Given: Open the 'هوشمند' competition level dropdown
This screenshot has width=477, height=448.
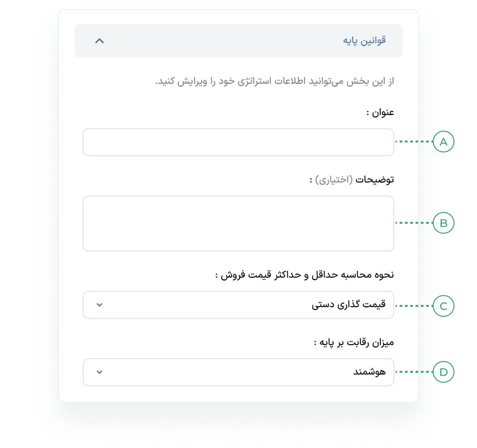Looking at the screenshot, I should pos(238,372).
